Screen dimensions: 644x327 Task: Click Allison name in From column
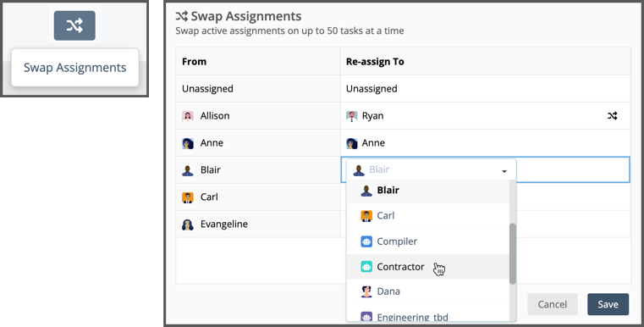coord(215,116)
